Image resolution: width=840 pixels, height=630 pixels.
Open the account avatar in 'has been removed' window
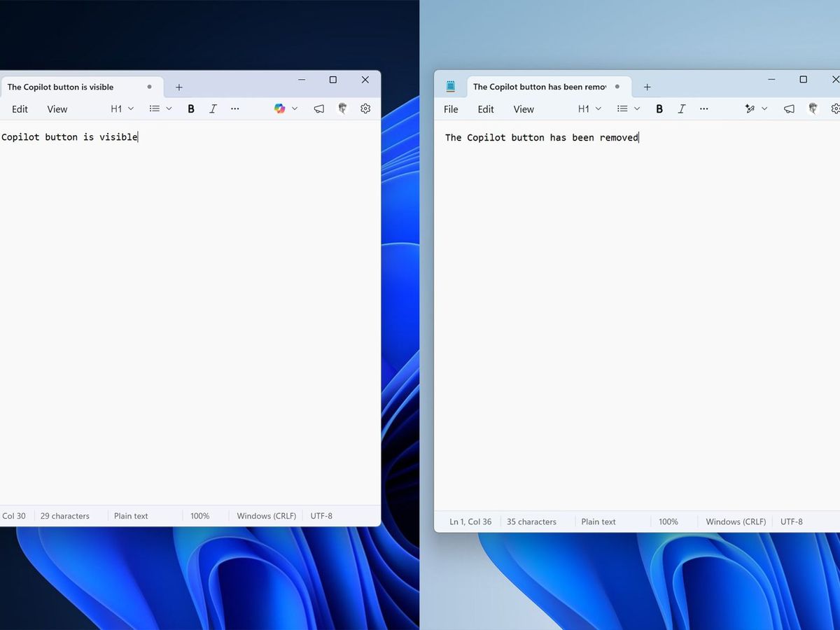(813, 108)
